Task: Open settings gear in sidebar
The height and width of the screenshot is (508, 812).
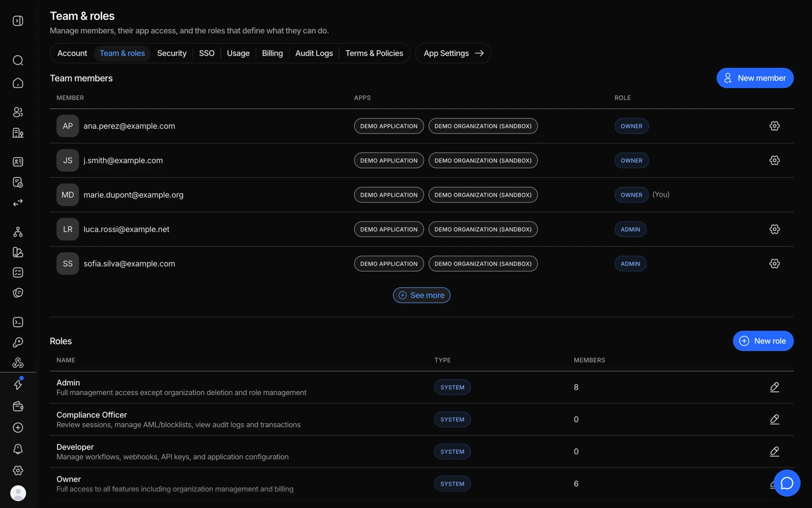Action: (x=18, y=470)
